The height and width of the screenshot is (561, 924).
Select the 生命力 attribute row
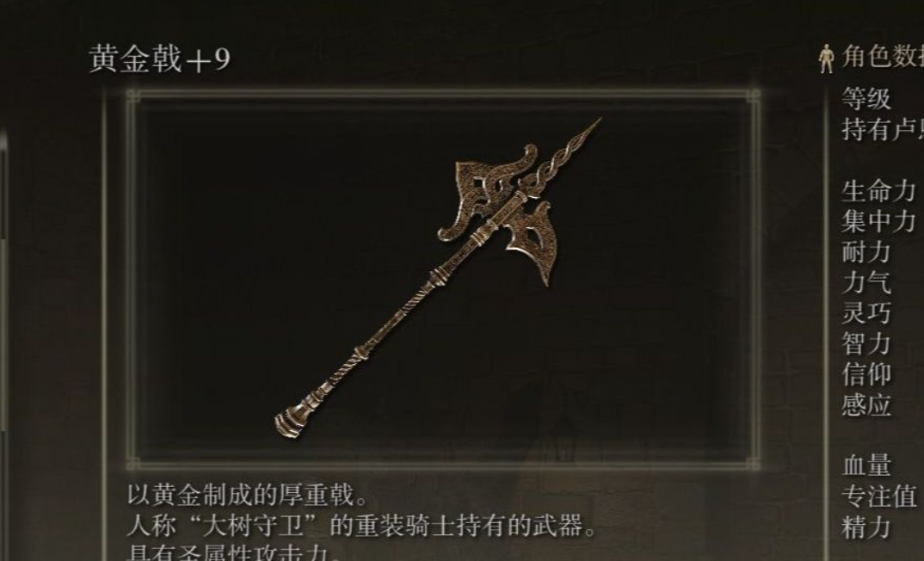click(878, 191)
